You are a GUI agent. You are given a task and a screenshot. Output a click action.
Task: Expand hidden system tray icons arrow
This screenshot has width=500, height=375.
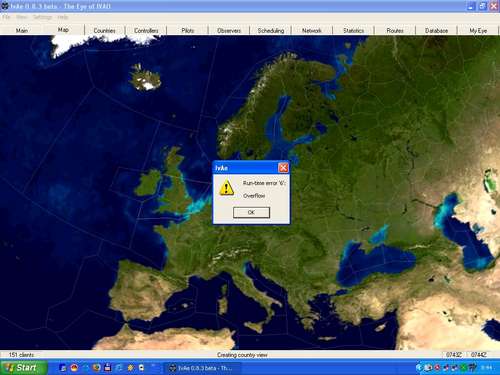[419, 368]
